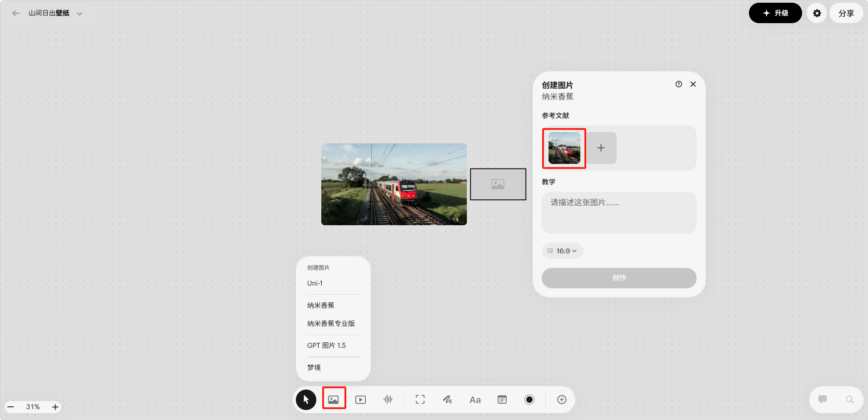Click the circled plus add button
This screenshot has height=420, width=868.
click(x=562, y=400)
